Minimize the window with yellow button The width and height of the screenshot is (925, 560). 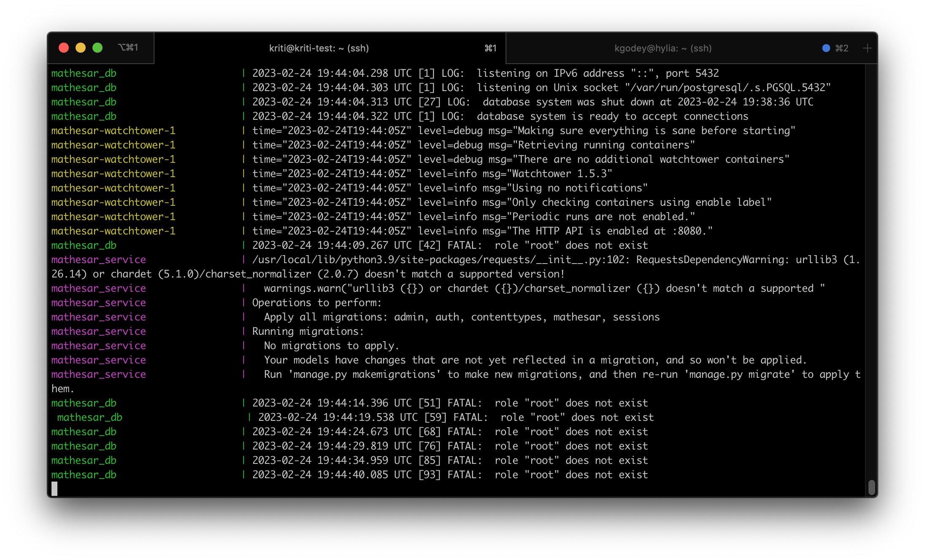click(x=81, y=48)
